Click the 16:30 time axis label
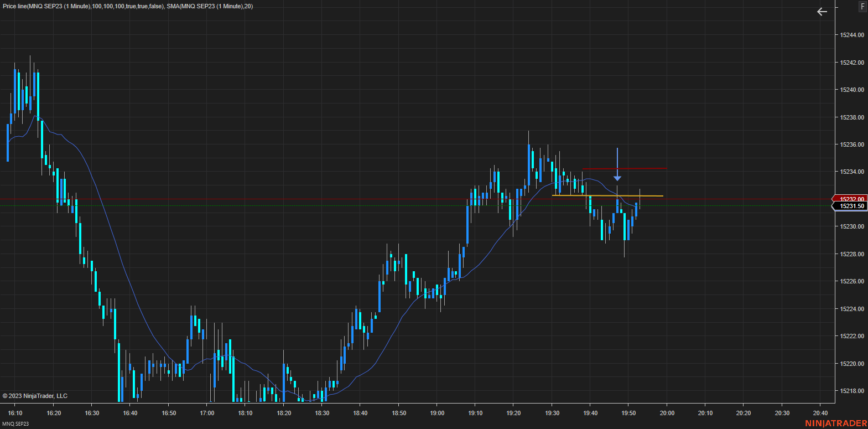 (92, 413)
